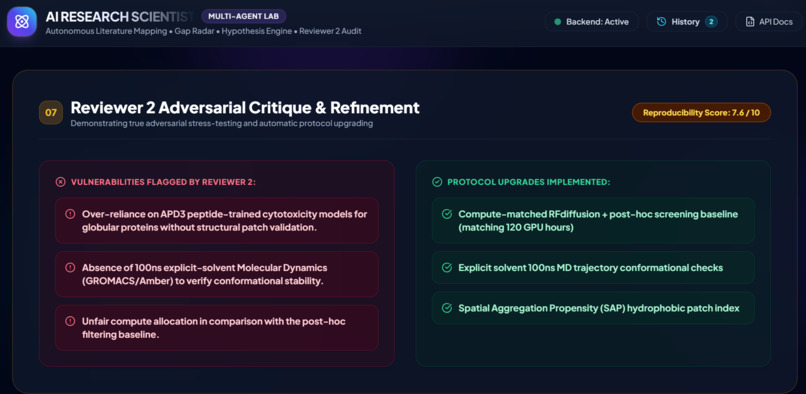Click check icon on Spatial Aggregation Propensity upgrade
The width and height of the screenshot is (806, 394).
(447, 308)
